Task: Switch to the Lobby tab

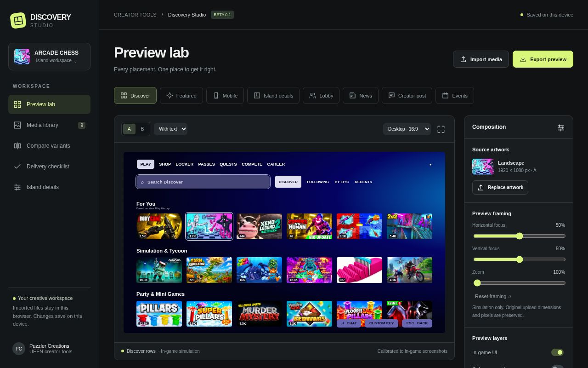Action: 321,96
